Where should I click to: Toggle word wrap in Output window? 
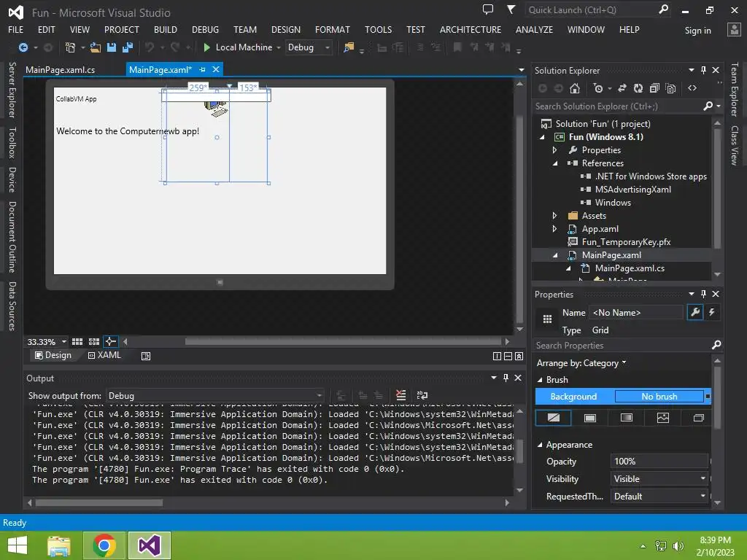[x=422, y=395]
